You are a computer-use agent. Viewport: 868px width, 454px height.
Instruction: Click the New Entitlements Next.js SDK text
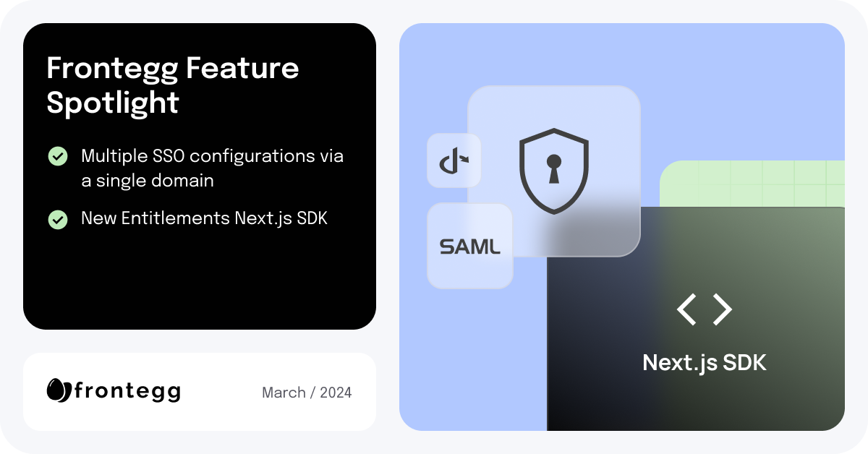point(204,218)
